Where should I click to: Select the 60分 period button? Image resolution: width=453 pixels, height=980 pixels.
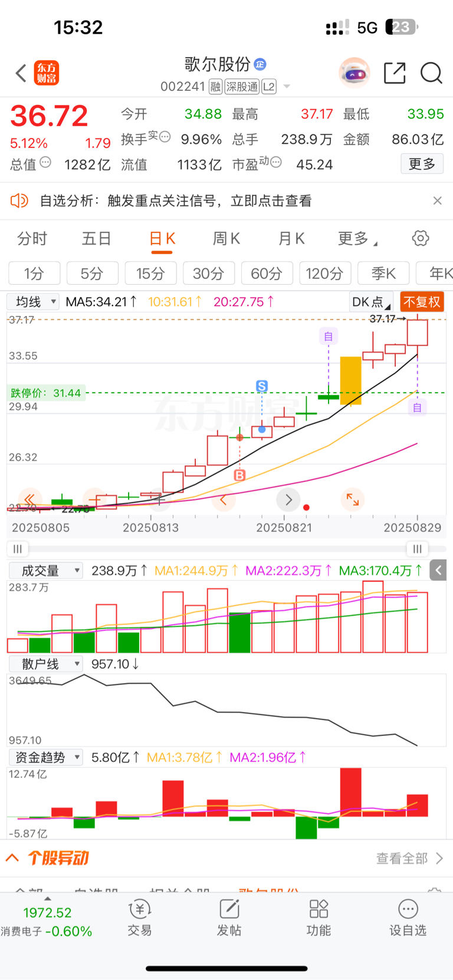tap(267, 274)
